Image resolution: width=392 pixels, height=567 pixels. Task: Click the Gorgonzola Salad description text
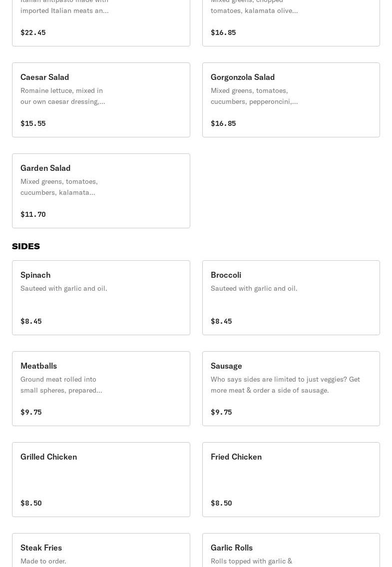click(x=254, y=96)
